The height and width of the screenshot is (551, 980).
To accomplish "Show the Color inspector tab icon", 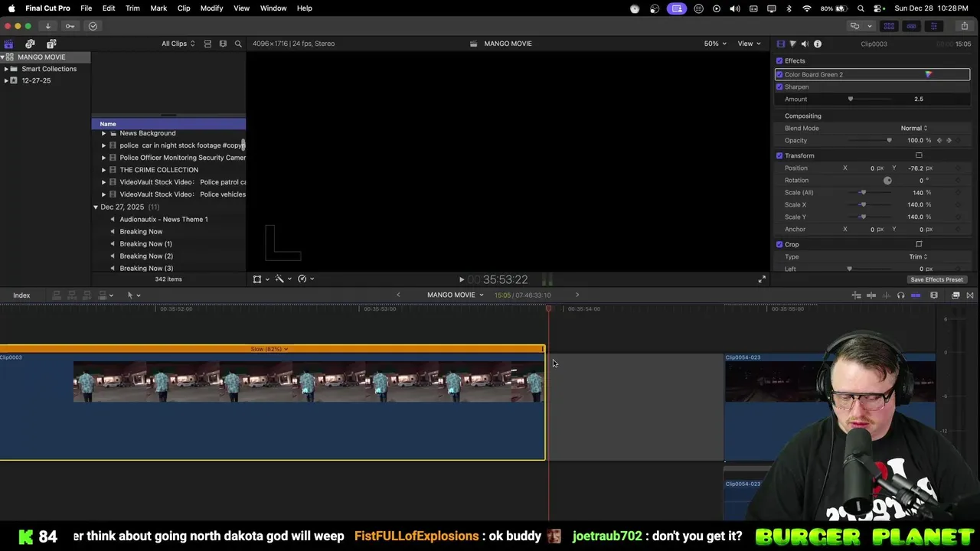I will tap(792, 44).
